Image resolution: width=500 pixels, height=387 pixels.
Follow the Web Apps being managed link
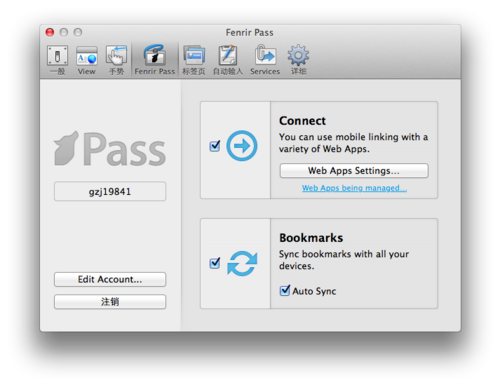pos(354,188)
